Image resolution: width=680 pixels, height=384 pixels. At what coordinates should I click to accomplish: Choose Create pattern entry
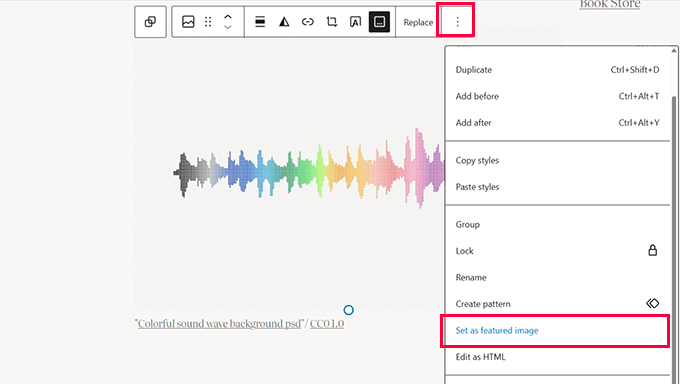pyautogui.click(x=558, y=304)
